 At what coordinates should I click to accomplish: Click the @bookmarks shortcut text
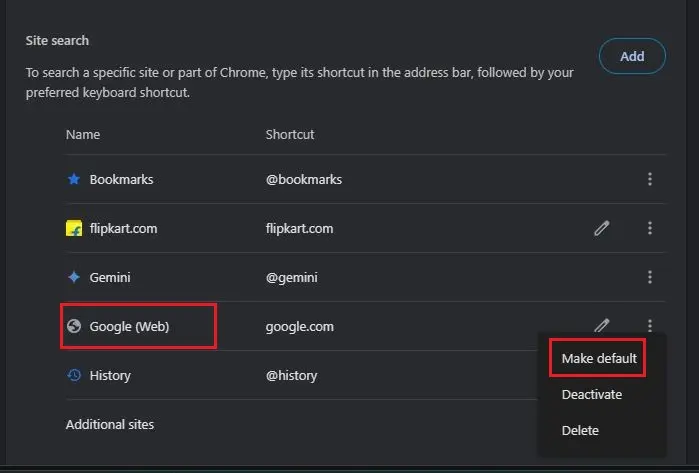coord(303,180)
